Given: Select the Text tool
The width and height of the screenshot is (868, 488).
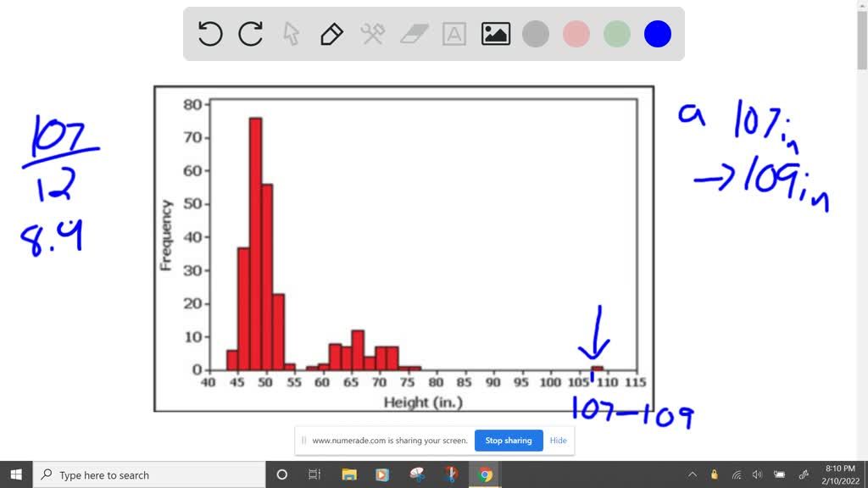Looking at the screenshot, I should [x=453, y=34].
